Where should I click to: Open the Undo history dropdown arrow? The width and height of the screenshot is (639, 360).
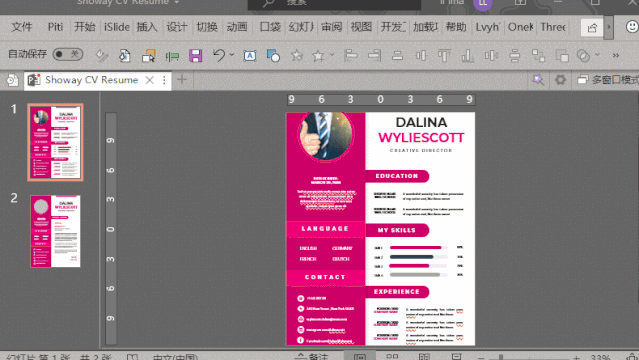pyautogui.click(x=231, y=55)
